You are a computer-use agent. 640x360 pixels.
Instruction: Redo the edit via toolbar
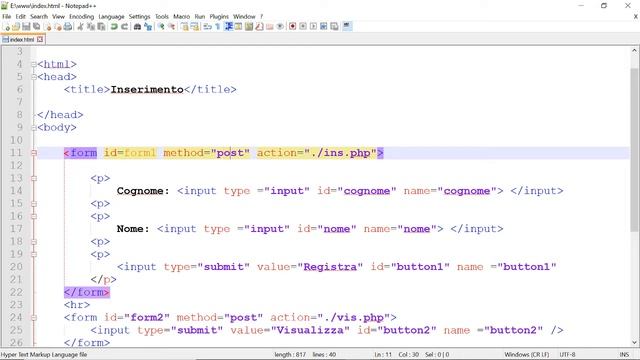click(x=123, y=27)
